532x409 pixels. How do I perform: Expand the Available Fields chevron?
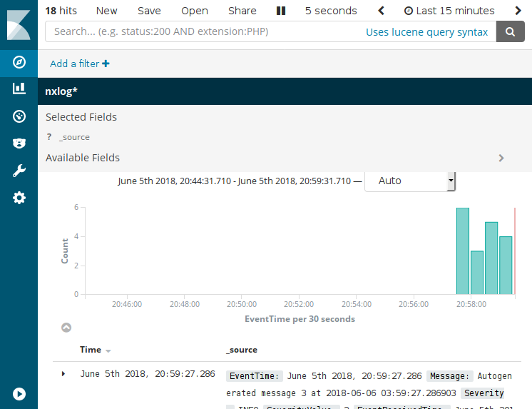tap(501, 158)
